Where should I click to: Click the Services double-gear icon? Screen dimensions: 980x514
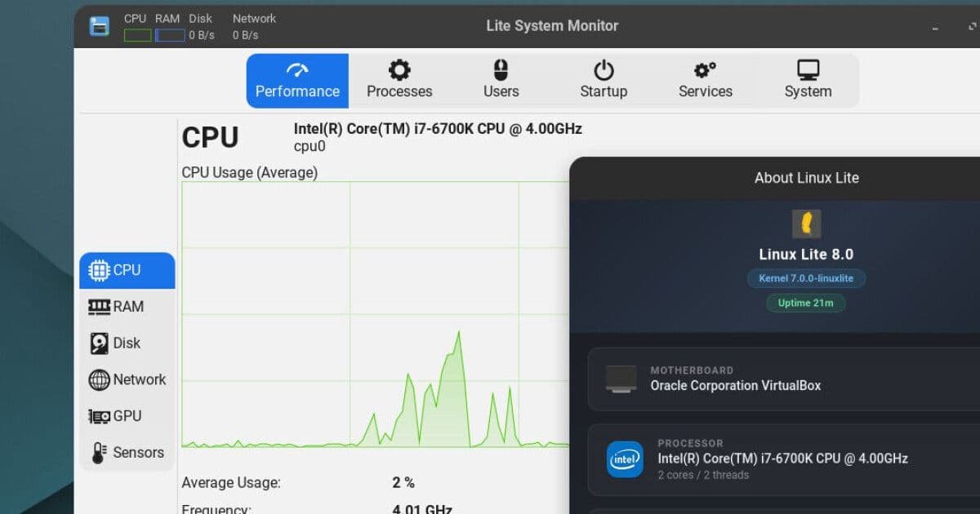(x=706, y=69)
